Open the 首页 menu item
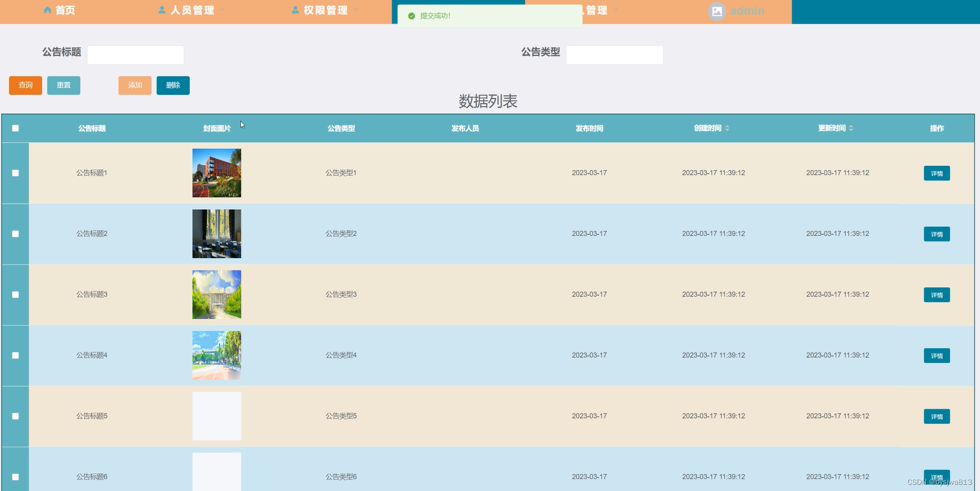The height and width of the screenshot is (491, 980). (65, 10)
